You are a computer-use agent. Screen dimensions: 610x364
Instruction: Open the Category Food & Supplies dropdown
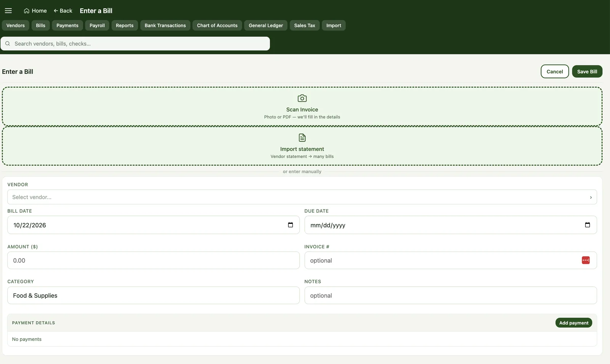coord(153,295)
